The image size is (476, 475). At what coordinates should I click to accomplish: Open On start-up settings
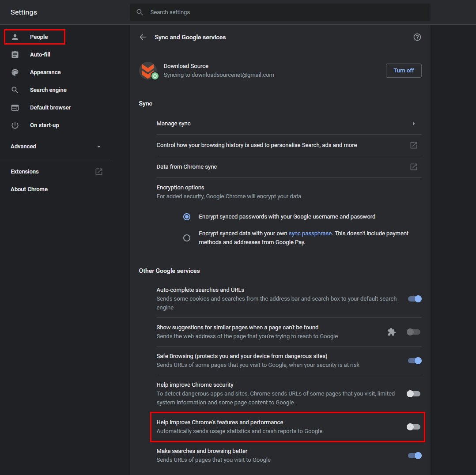(x=44, y=125)
